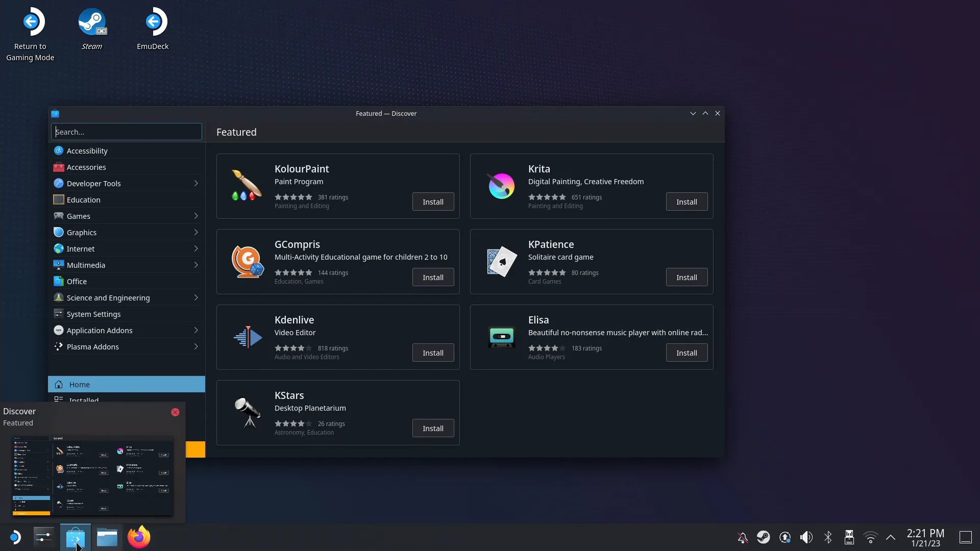
Task: Open the volume tray icon
Action: pos(806,537)
